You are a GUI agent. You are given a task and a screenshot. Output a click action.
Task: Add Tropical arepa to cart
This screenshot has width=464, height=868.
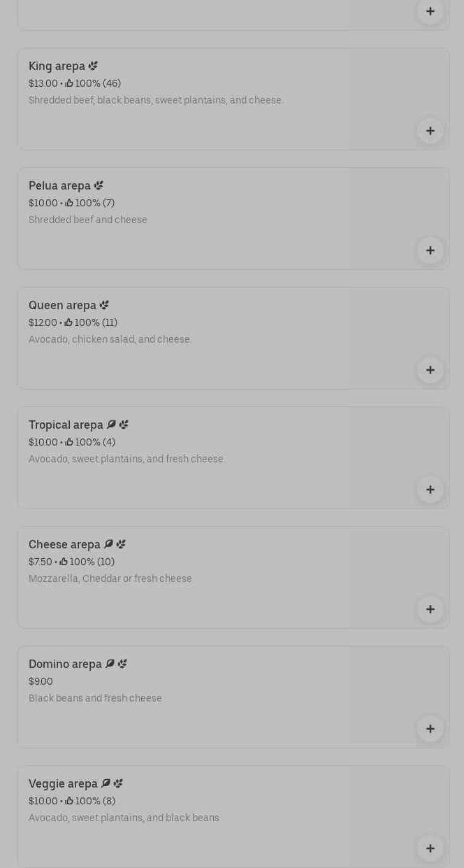coord(430,490)
